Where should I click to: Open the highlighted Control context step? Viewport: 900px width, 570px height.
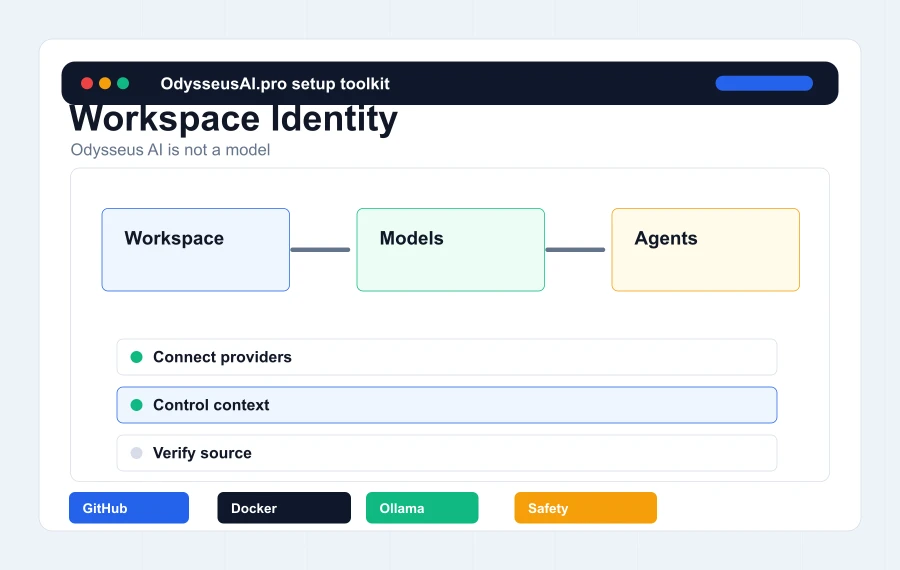pos(447,405)
